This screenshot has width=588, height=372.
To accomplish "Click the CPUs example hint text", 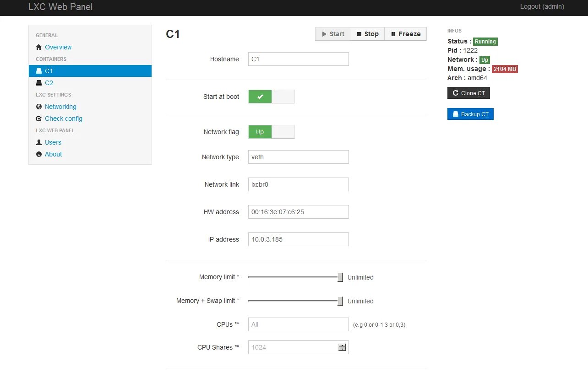I will [380, 325].
